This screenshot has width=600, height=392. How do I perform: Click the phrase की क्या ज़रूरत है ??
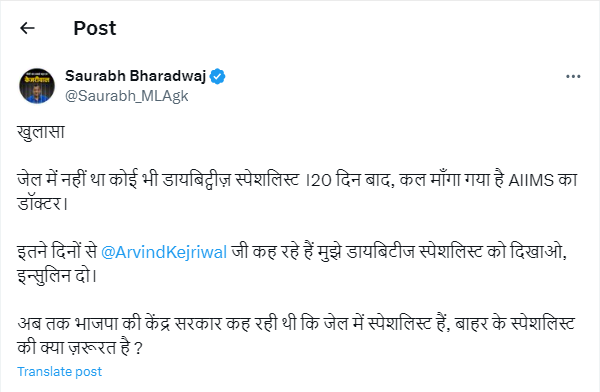[x=80, y=348]
